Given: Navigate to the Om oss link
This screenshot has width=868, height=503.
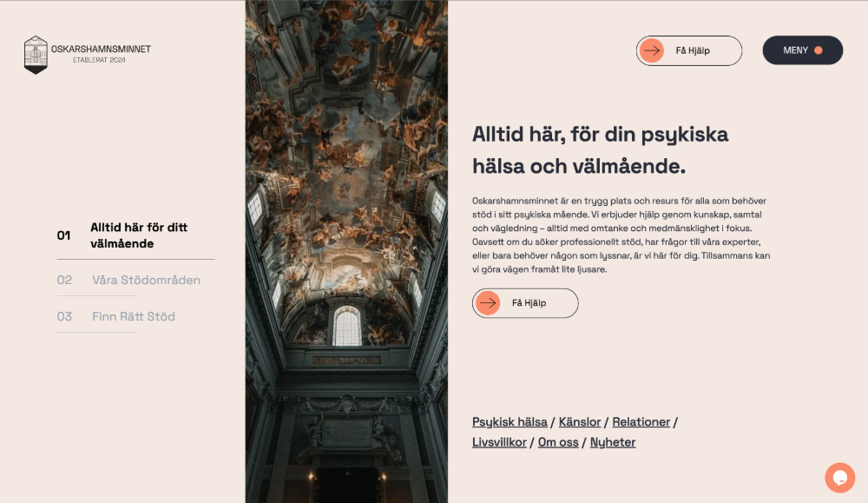Looking at the screenshot, I should click(558, 442).
